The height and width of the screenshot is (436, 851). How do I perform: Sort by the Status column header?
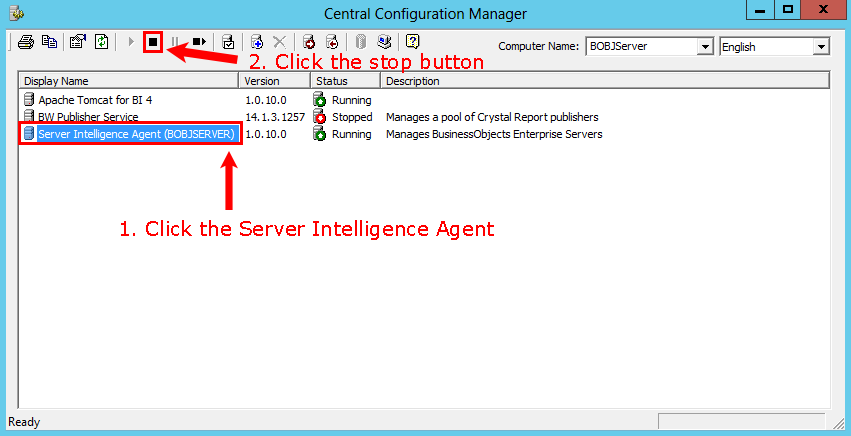tap(345, 81)
